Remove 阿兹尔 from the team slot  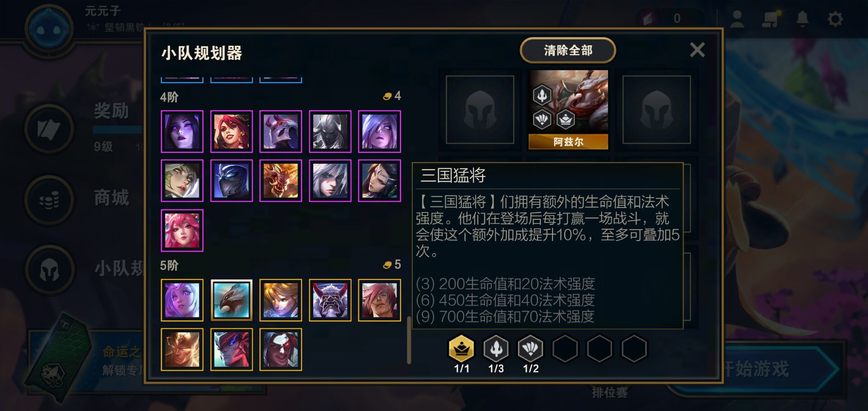coord(568,109)
